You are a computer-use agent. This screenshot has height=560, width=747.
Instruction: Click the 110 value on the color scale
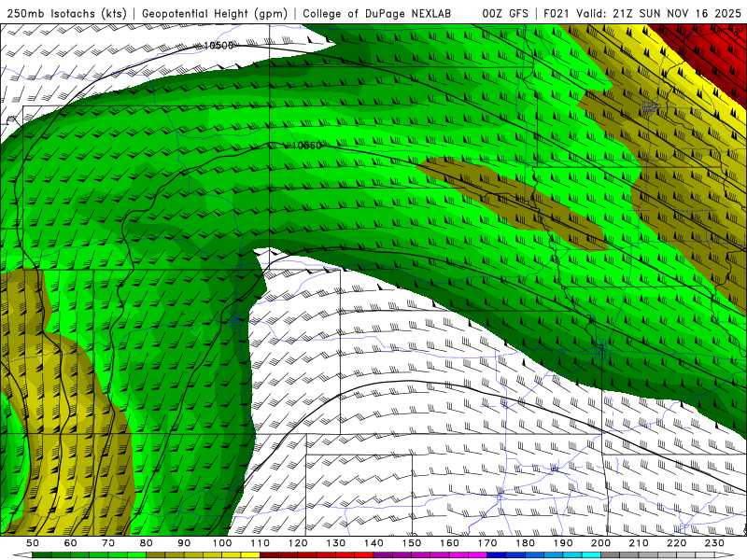tap(261, 543)
